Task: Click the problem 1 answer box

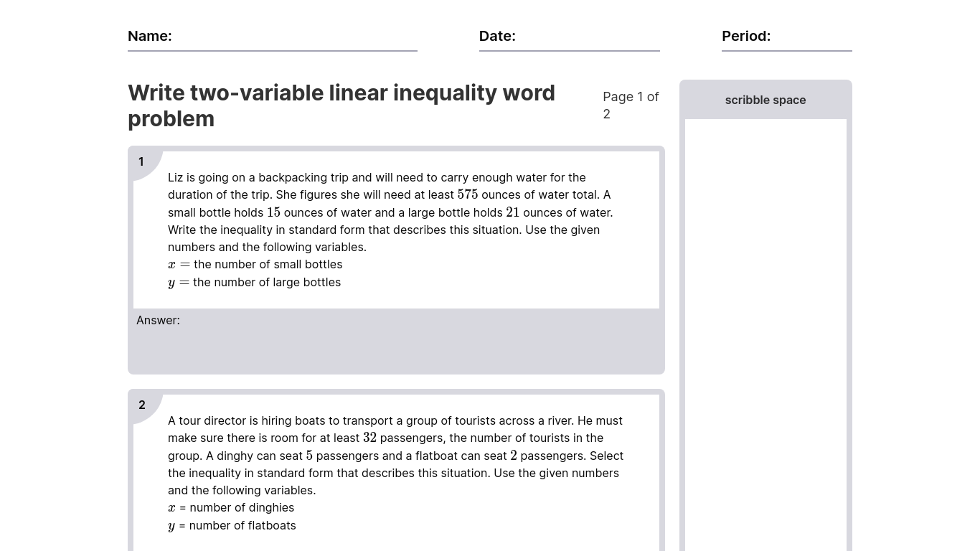Action: pos(396,348)
